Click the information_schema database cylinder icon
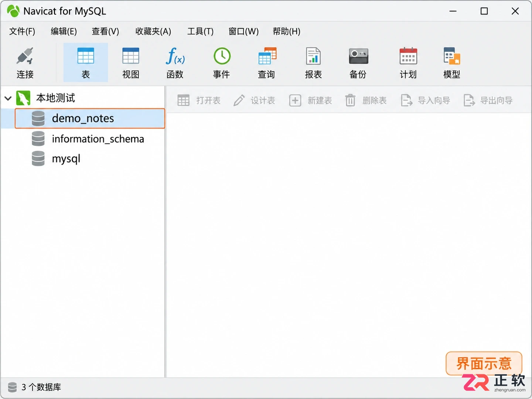Screen dimensions: 532x399 pos(38,139)
